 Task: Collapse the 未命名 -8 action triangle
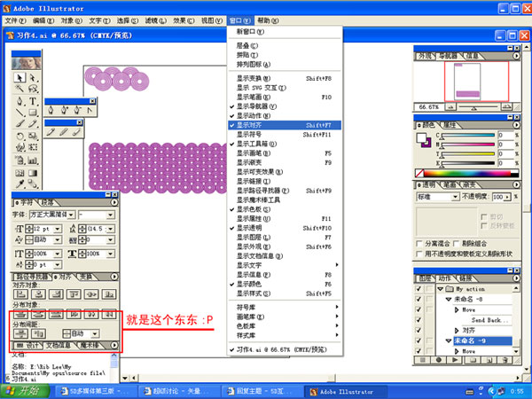[449, 300]
